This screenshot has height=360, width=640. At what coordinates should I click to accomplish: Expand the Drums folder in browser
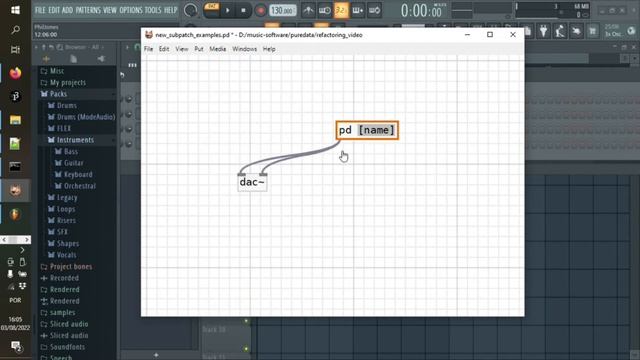tap(67, 105)
